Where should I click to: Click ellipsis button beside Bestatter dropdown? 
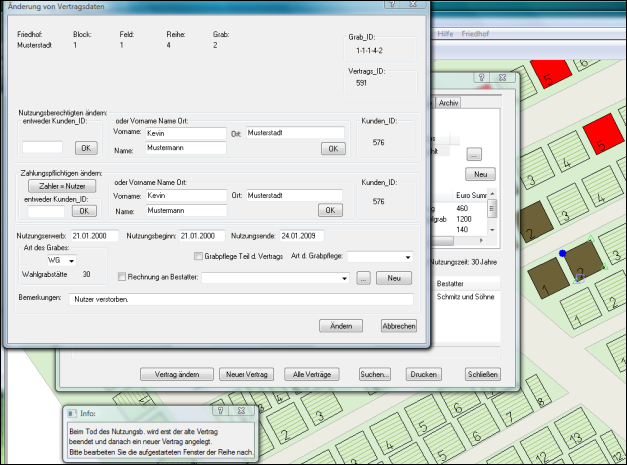tap(363, 278)
